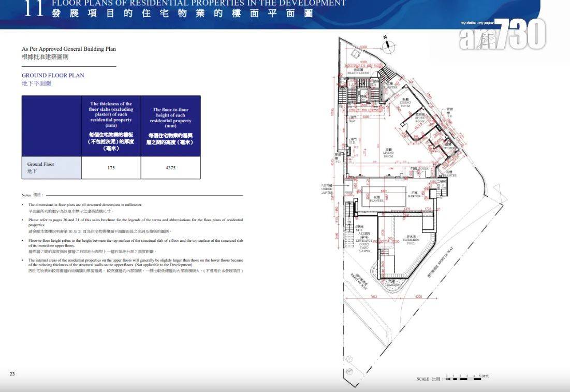Click the page number 23
The height and width of the screenshot is (392, 570).
pyautogui.click(x=12, y=373)
